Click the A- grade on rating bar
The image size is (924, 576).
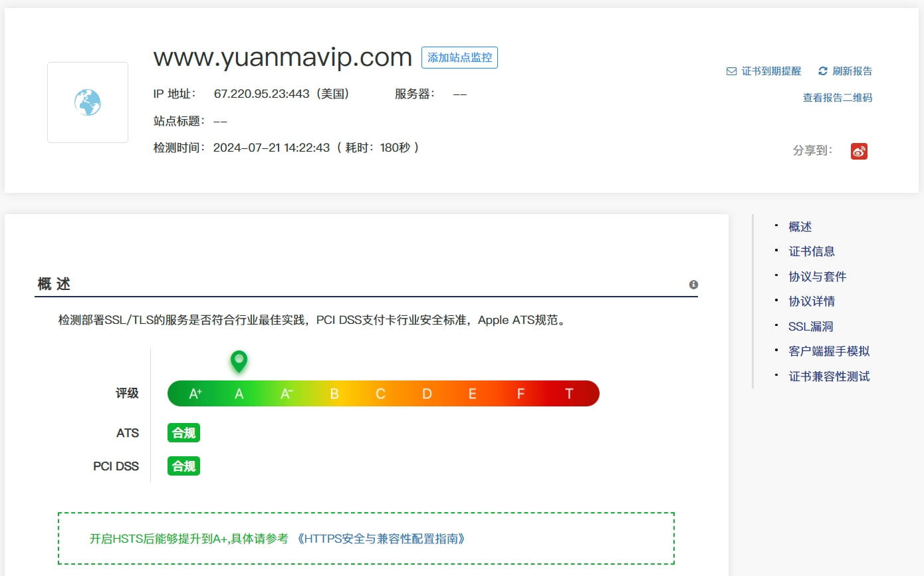[x=287, y=394]
